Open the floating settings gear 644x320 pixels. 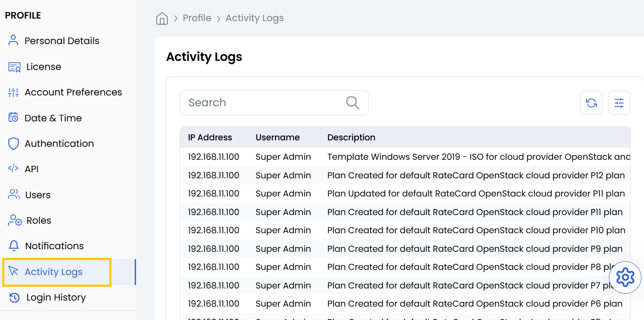pos(625,277)
